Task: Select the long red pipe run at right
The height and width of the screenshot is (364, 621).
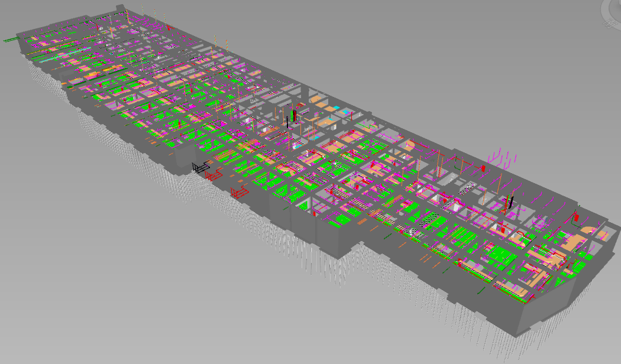Action: pyautogui.click(x=461, y=160)
